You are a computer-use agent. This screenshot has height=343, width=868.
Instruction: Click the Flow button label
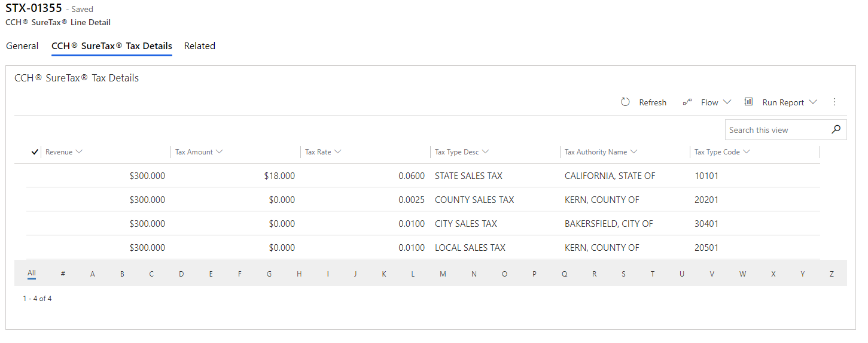pyautogui.click(x=709, y=102)
